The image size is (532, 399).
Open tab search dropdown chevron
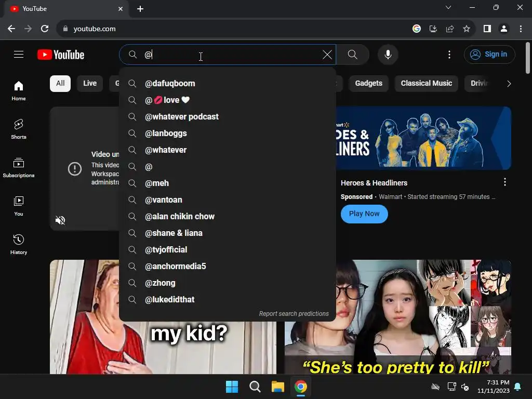point(448,7)
